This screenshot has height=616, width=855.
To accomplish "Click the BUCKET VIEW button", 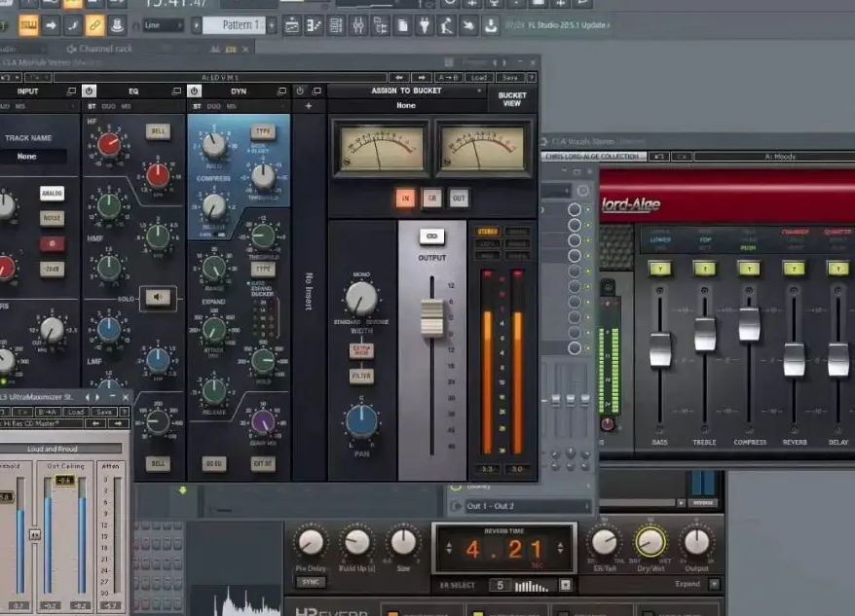I will click(x=512, y=98).
